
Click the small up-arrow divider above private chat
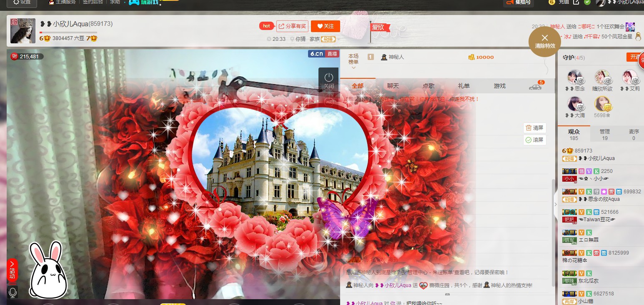[447, 295]
